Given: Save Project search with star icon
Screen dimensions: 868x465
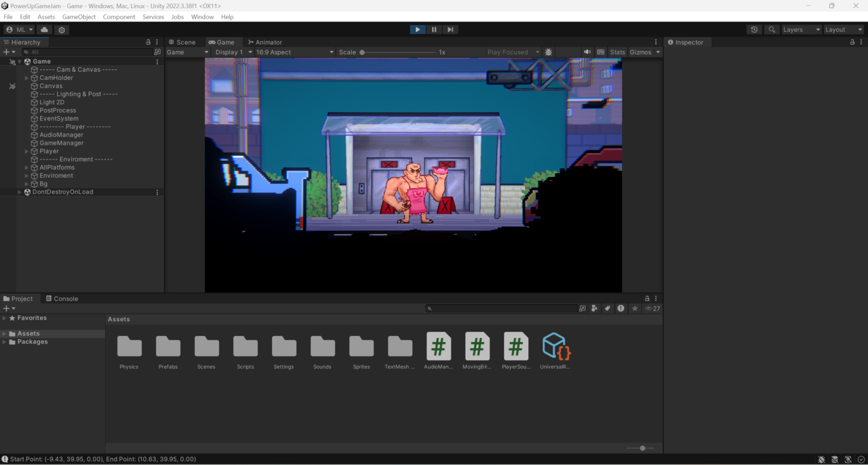Looking at the screenshot, I should click(x=635, y=309).
